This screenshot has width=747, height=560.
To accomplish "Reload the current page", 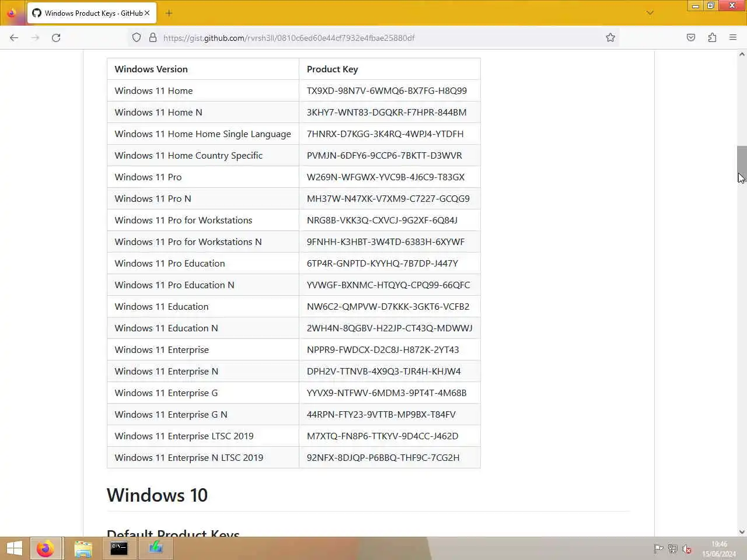I will [56, 37].
